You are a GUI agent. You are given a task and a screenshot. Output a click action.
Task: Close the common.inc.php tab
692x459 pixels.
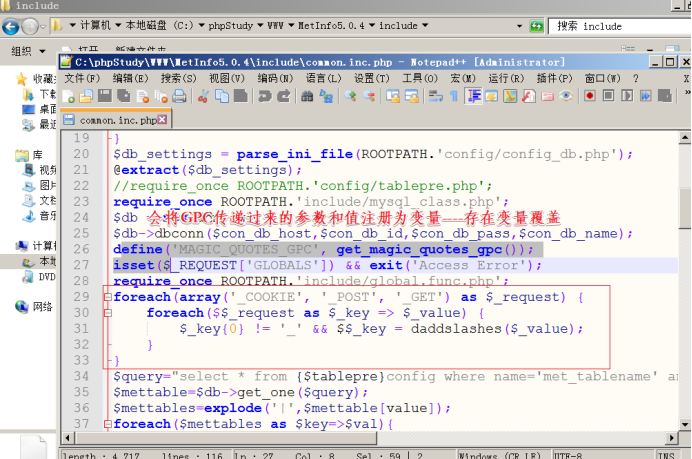click(162, 120)
